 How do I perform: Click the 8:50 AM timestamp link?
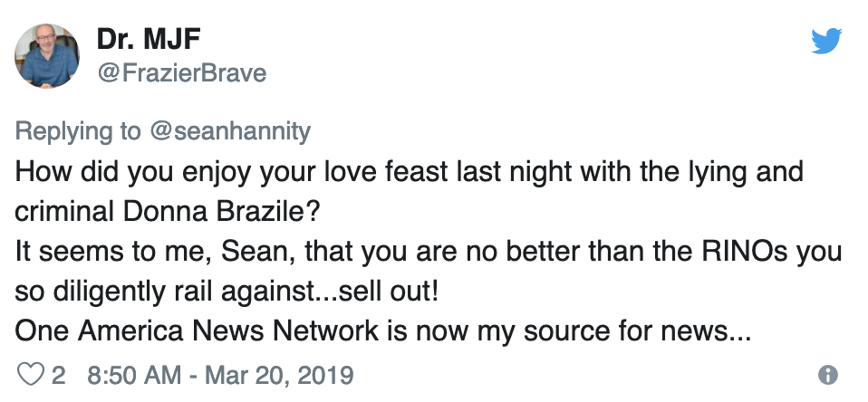click(131, 374)
